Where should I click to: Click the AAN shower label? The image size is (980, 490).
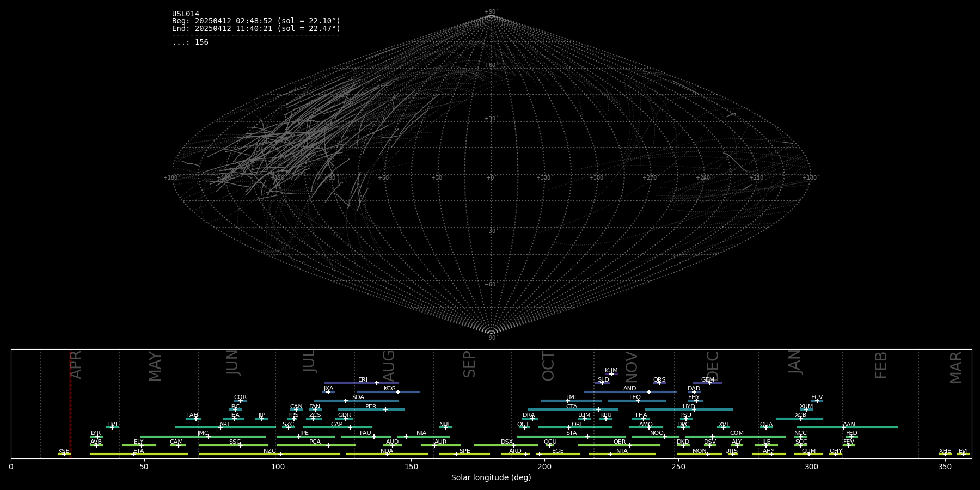849,425
